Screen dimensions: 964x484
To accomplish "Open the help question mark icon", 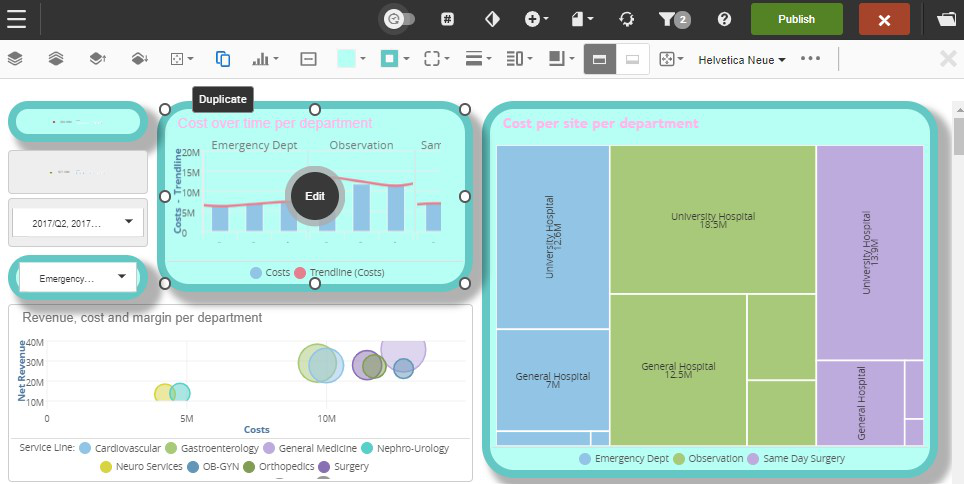I will coord(725,19).
